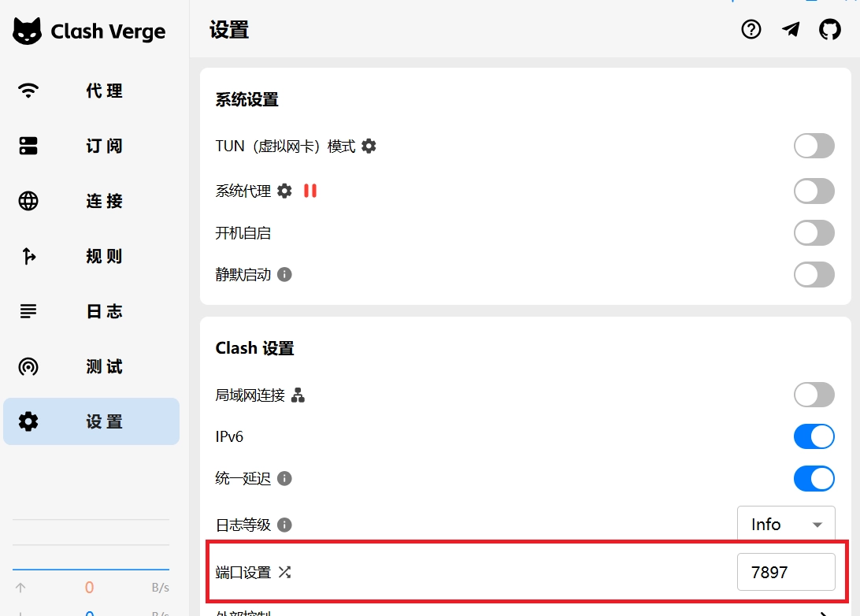Screen dimensions: 860x616
Task: Open TUN mode gear settings
Action: coord(369,146)
